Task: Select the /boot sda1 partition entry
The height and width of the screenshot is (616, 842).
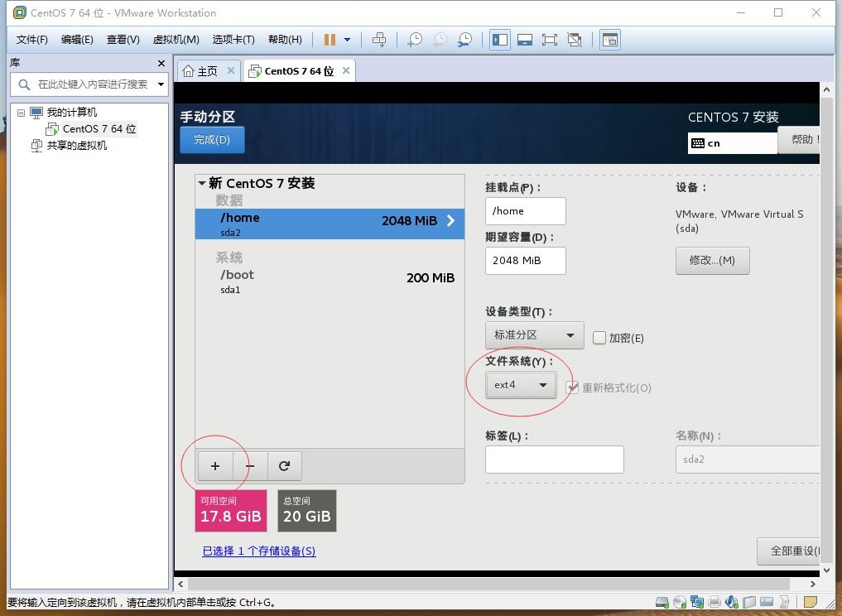Action: click(x=330, y=282)
